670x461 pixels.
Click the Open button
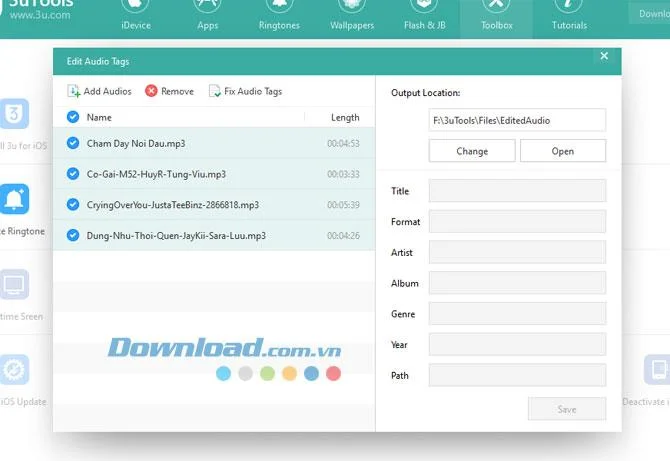[x=563, y=151]
